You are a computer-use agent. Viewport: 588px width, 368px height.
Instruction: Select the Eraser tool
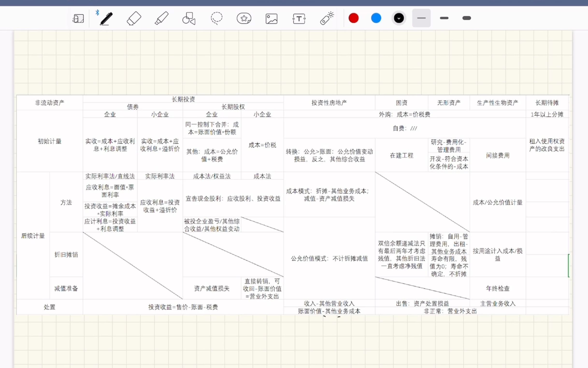(x=134, y=18)
